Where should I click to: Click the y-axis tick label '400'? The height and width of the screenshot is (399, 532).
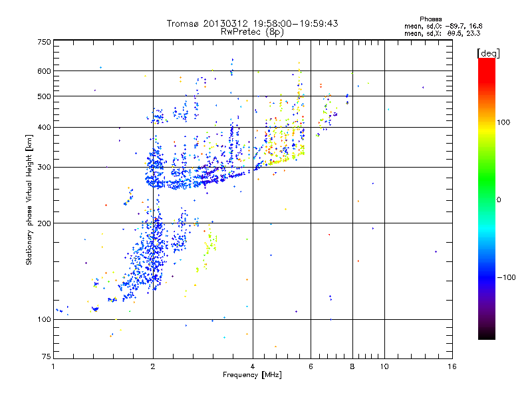(x=44, y=127)
